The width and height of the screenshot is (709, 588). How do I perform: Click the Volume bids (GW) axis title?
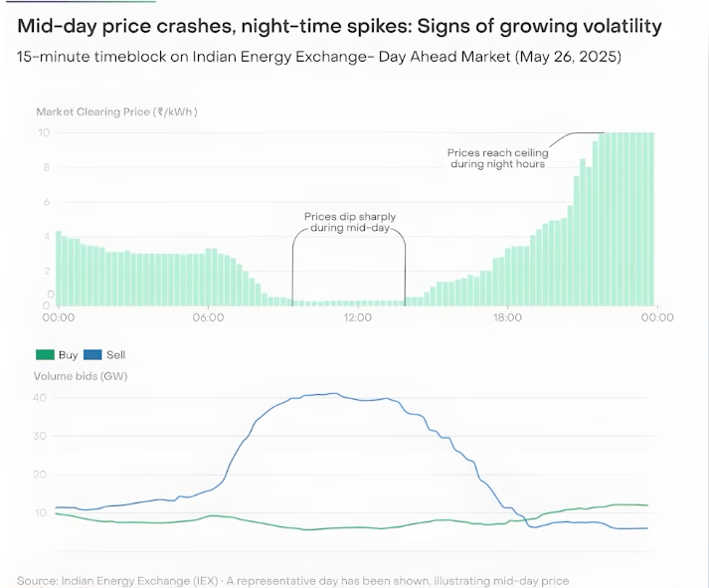(81, 376)
